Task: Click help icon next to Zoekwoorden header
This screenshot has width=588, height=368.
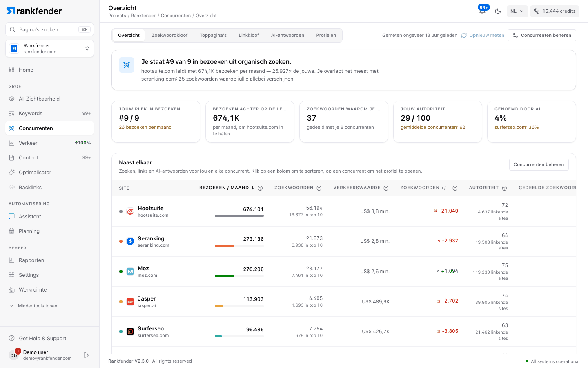Action: point(319,188)
